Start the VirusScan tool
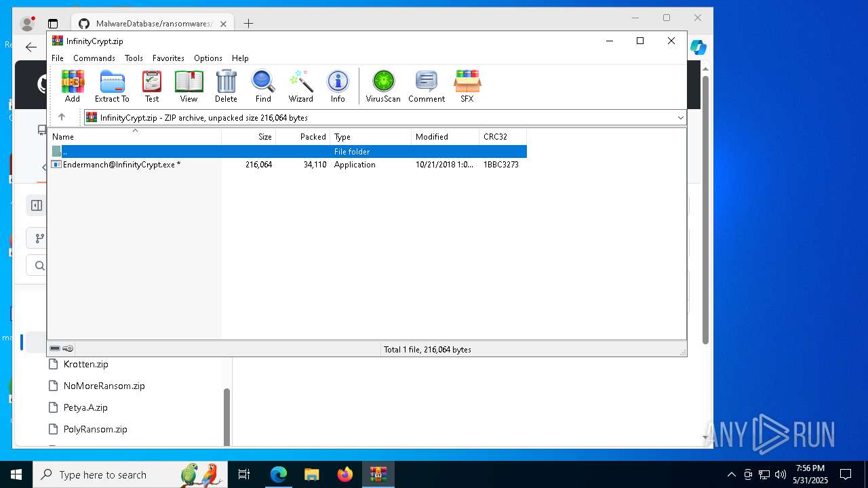 point(383,86)
